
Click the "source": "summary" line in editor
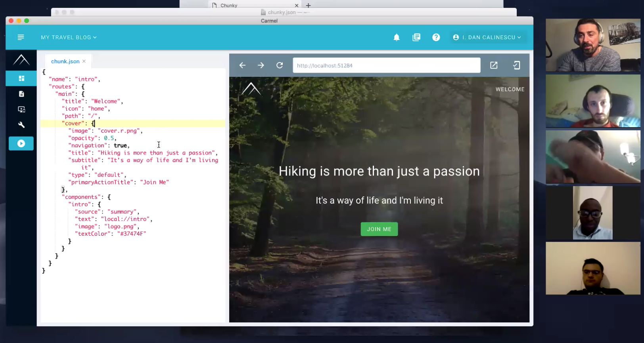[107, 212]
